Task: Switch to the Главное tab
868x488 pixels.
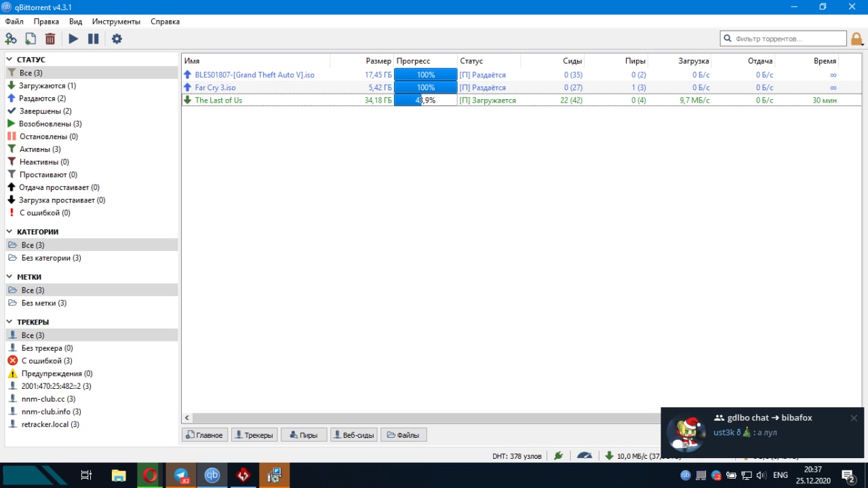Action: 204,435
